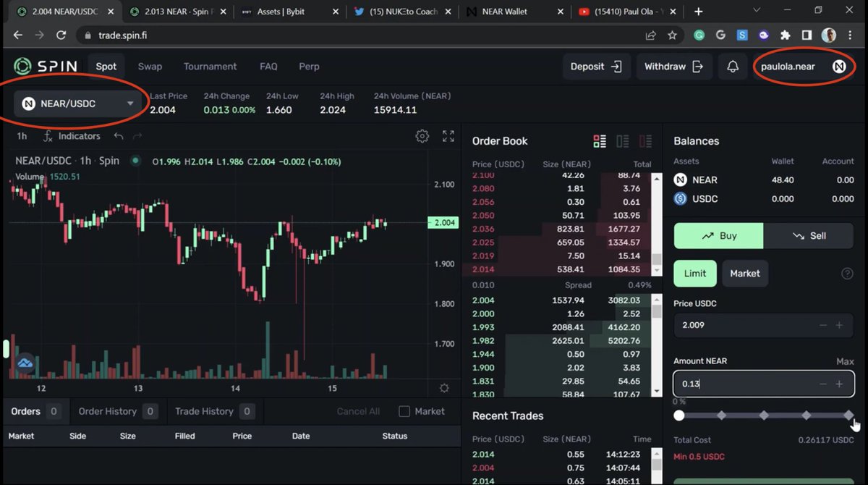Set the amount slider to the last diamond

coord(848,415)
